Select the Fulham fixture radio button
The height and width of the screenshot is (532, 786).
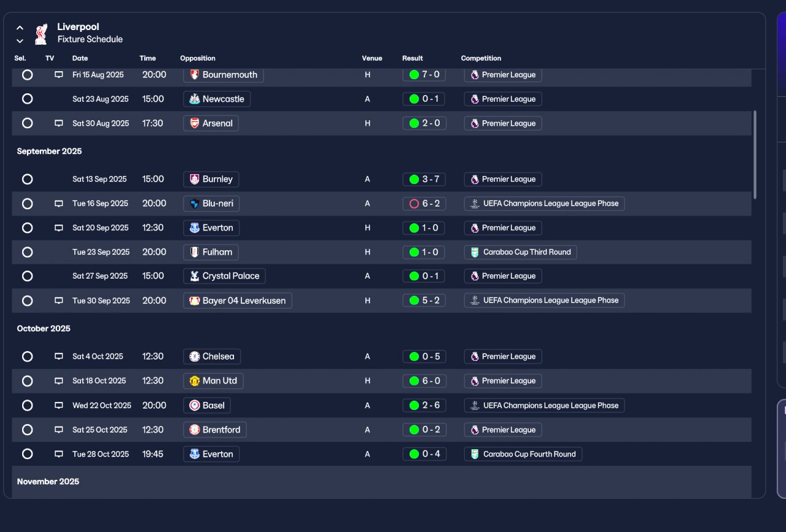pyautogui.click(x=27, y=252)
